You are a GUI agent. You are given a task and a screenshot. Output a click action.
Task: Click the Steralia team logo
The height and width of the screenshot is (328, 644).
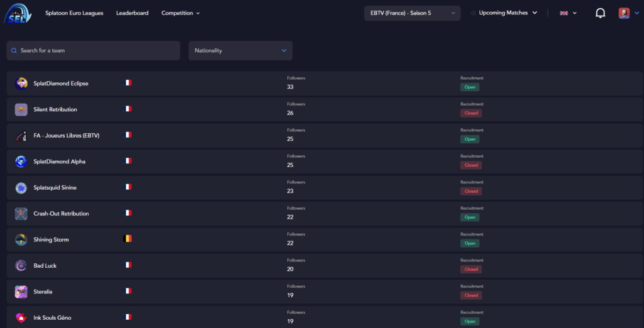click(x=21, y=292)
